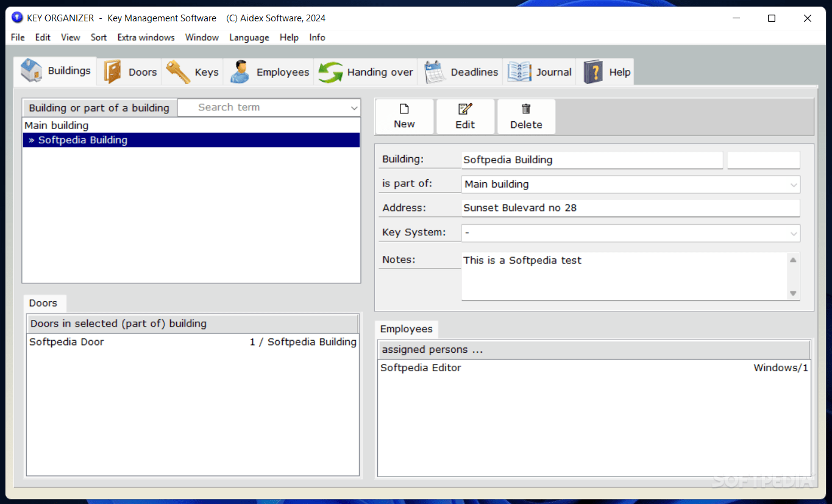
Task: Select the Doors toolbar icon
Action: [113, 71]
